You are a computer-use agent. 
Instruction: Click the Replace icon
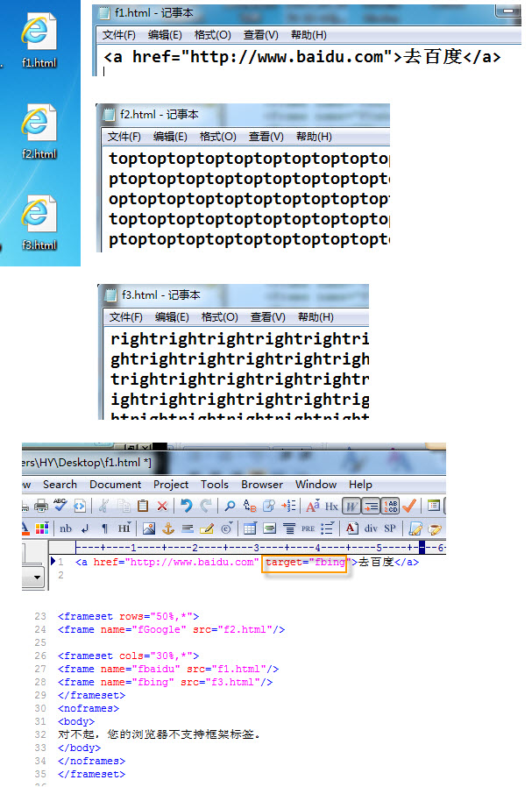pyautogui.click(x=250, y=506)
